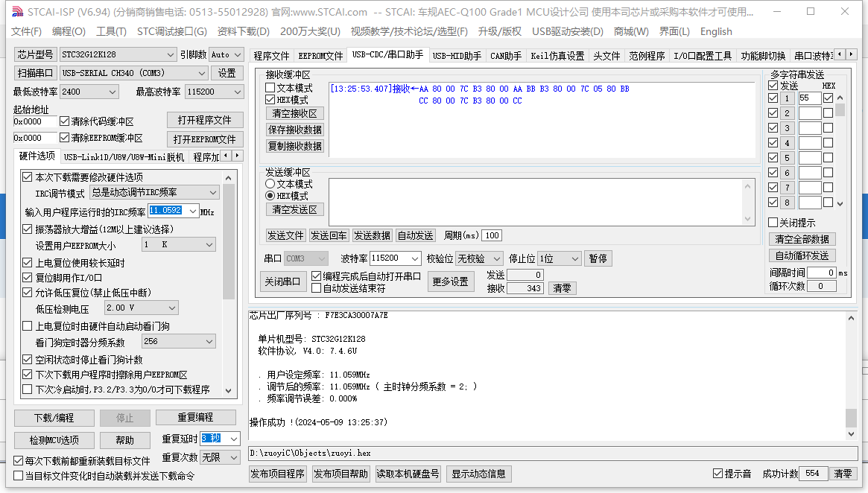Expand user EEPROM size 1 K dropdown

[209, 244]
